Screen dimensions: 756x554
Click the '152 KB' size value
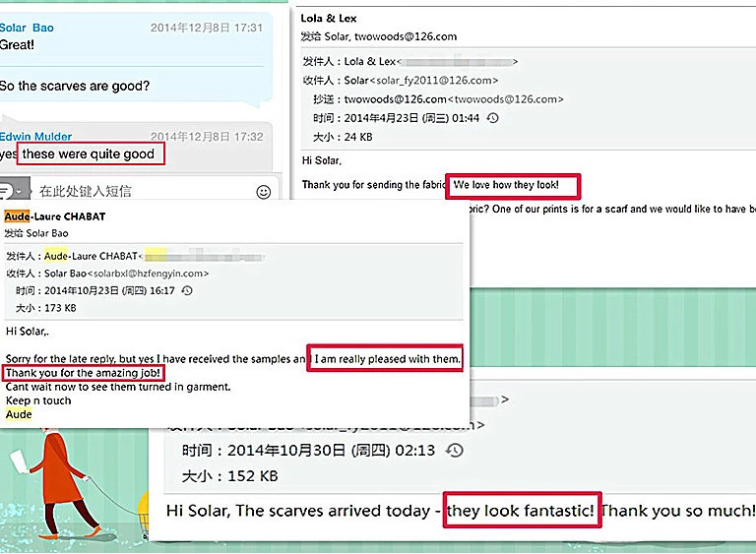pyautogui.click(x=253, y=476)
